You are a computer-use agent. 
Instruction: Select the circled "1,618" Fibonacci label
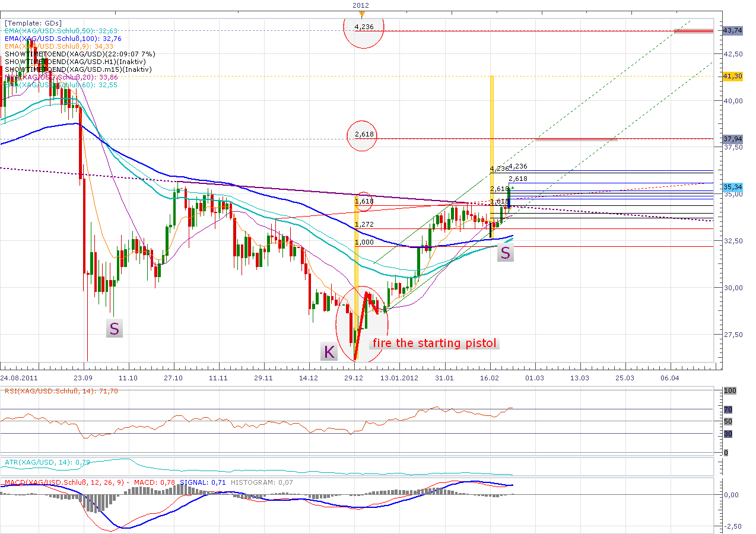click(363, 202)
